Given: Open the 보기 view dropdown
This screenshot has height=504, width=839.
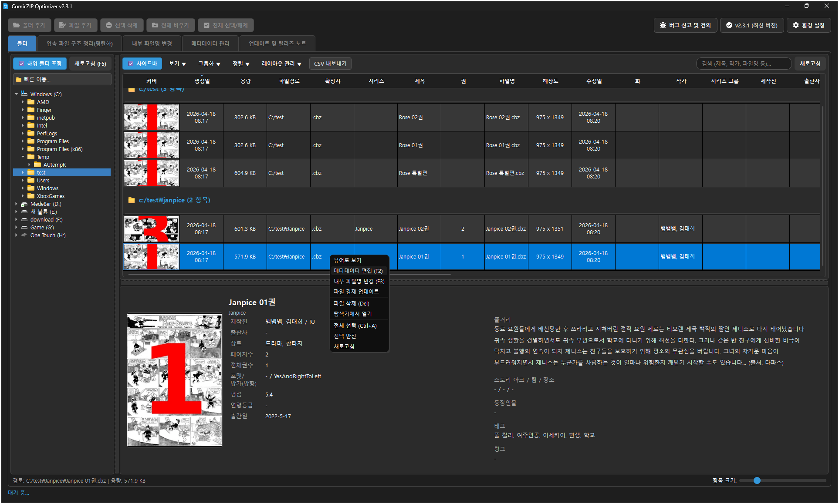Looking at the screenshot, I should pyautogui.click(x=177, y=64).
